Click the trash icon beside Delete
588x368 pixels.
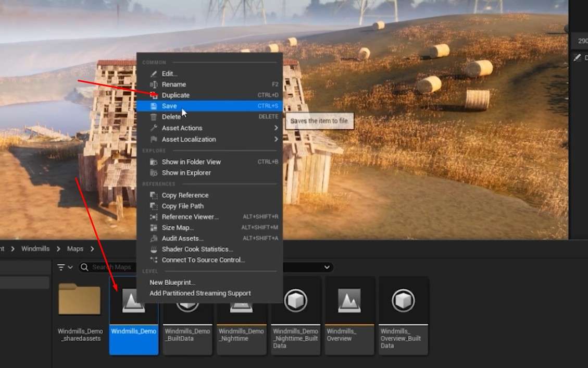coord(154,117)
